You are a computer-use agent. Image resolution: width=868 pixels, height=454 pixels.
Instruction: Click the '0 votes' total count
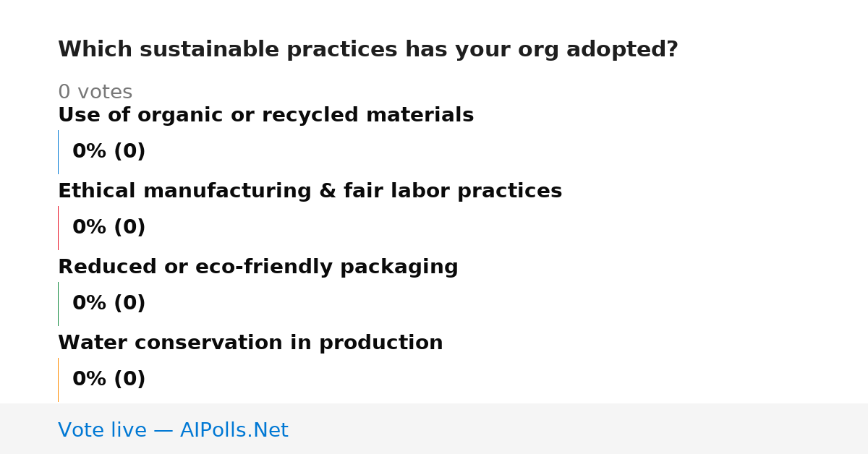click(95, 93)
